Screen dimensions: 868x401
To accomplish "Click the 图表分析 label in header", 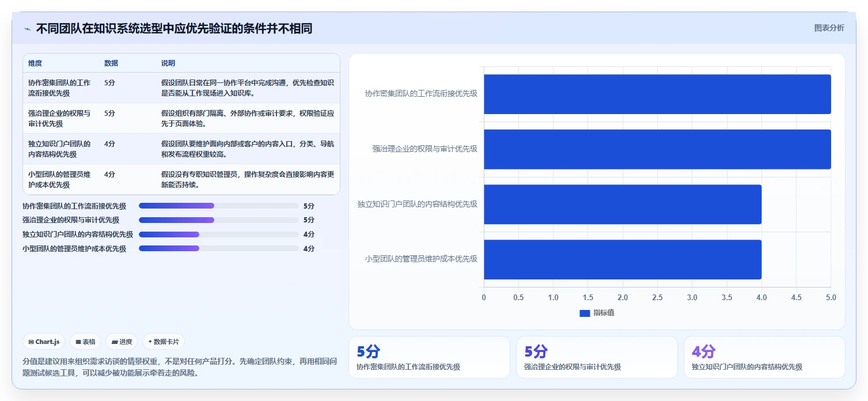I will point(829,28).
